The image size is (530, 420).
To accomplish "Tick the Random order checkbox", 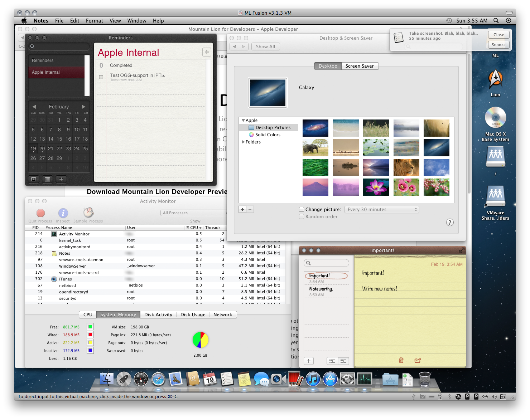I will (302, 216).
